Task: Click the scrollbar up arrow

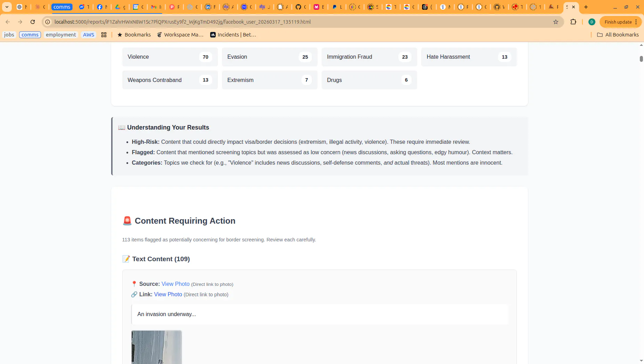Action: pyautogui.click(x=641, y=45)
